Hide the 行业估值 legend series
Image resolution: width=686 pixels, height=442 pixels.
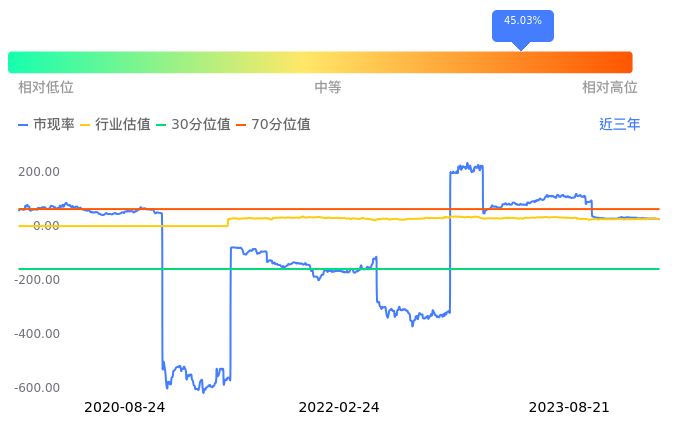[115, 125]
